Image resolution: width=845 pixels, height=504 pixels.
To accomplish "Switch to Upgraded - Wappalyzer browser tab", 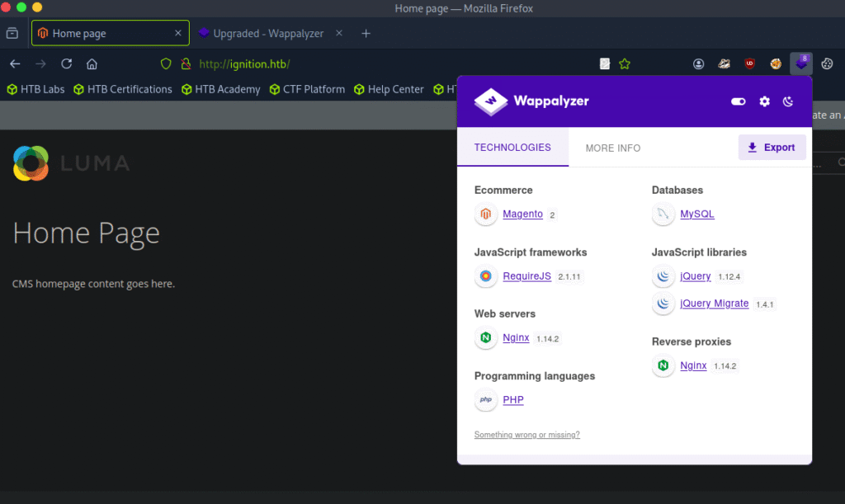I will pos(267,33).
